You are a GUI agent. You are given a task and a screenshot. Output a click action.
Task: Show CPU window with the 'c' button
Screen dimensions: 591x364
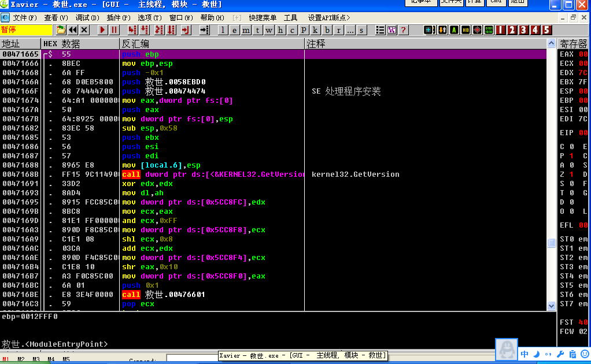coord(292,30)
